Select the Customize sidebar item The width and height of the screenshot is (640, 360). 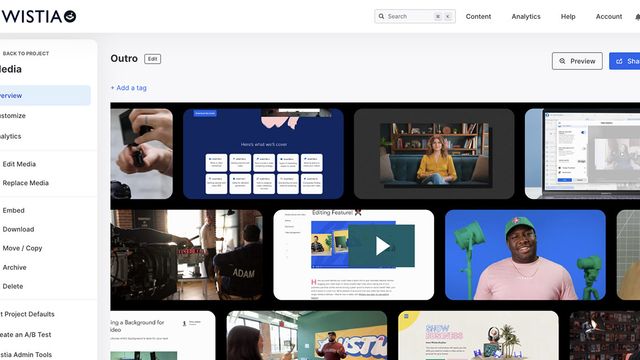click(13, 116)
